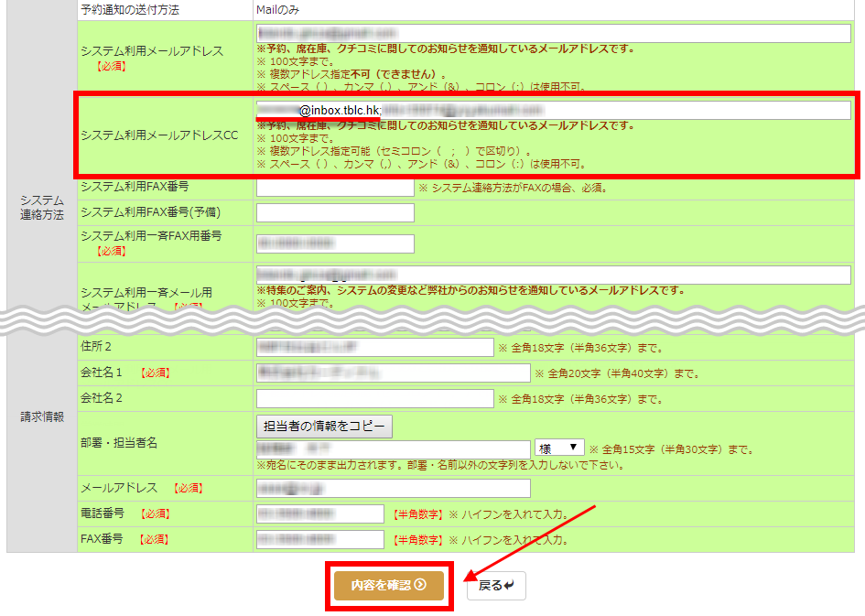Click the 請求情報 section header cell

(x=42, y=416)
